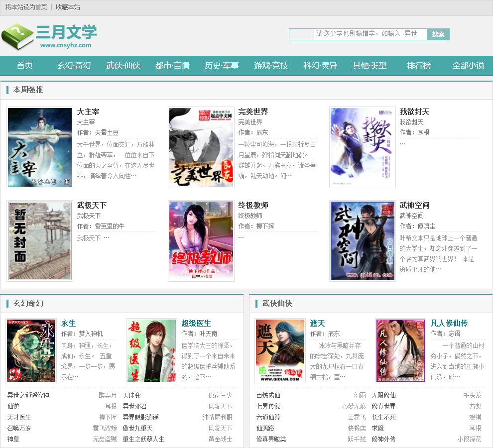Image resolution: width=493 pixels, height=448 pixels.
Task: Open the 终极教师 title link
Action: (x=253, y=205)
